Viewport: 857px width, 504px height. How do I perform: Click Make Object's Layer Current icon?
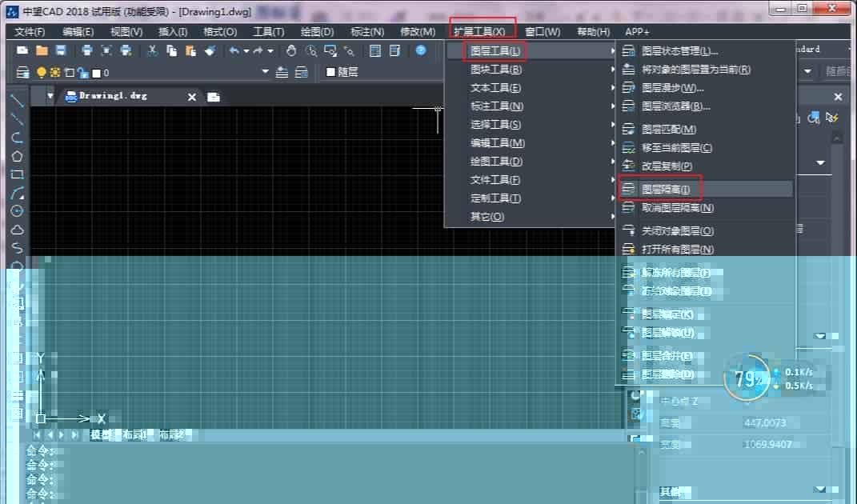[282, 72]
